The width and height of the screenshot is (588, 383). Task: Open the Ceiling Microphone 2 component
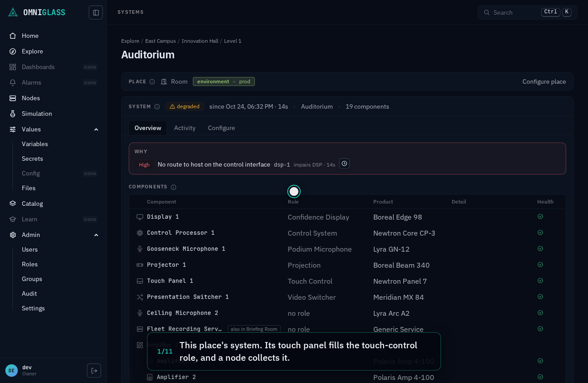(183, 313)
